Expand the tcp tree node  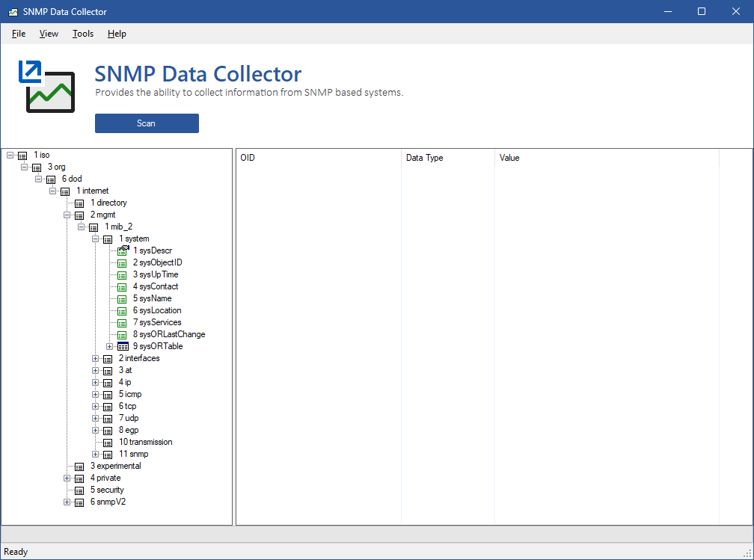tap(96, 406)
